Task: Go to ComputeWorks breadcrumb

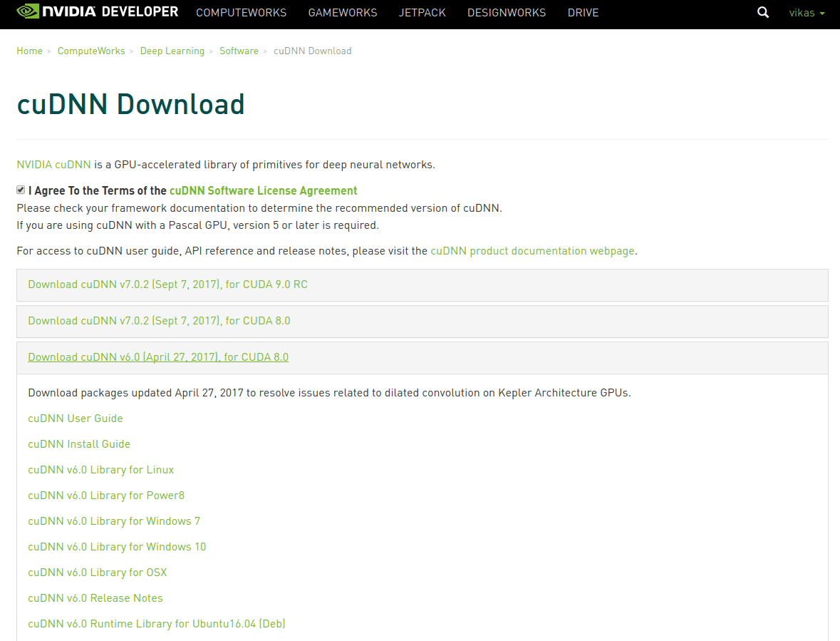Action: pos(91,51)
